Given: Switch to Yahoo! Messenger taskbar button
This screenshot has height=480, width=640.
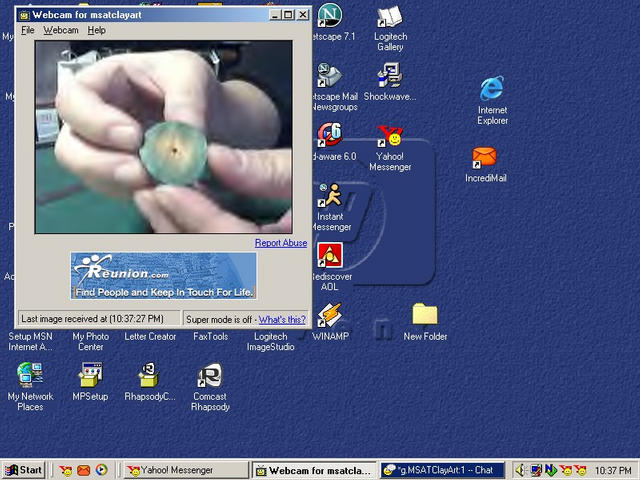Looking at the screenshot, I should 186,470.
